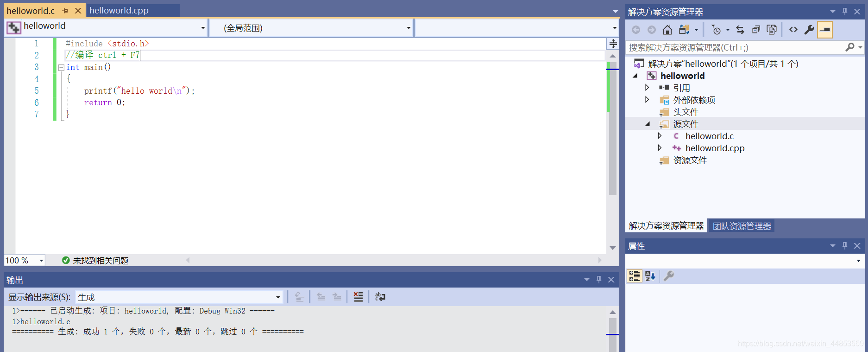Click the find message in code icon
The height and width of the screenshot is (352, 868).
299,297
